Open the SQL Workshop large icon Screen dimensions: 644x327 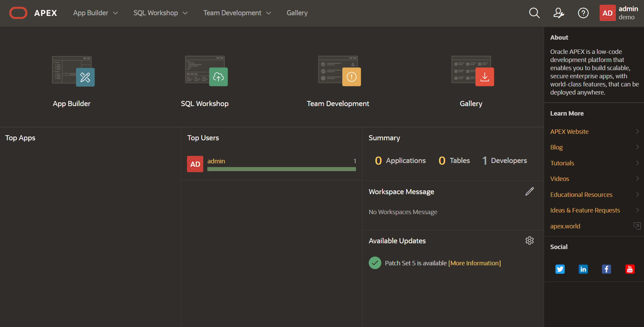206,71
